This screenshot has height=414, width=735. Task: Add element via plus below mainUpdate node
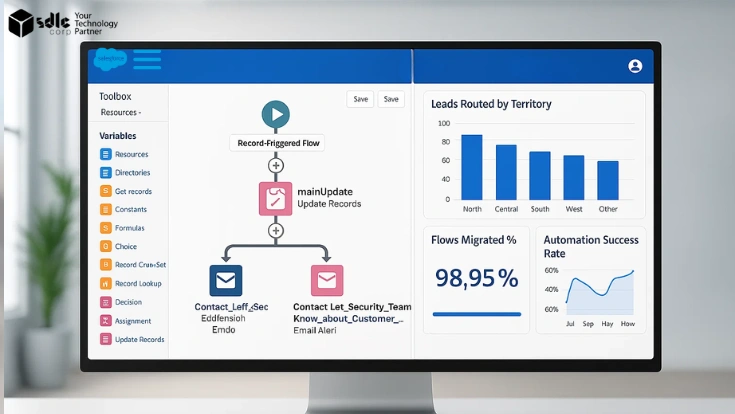pos(276,230)
